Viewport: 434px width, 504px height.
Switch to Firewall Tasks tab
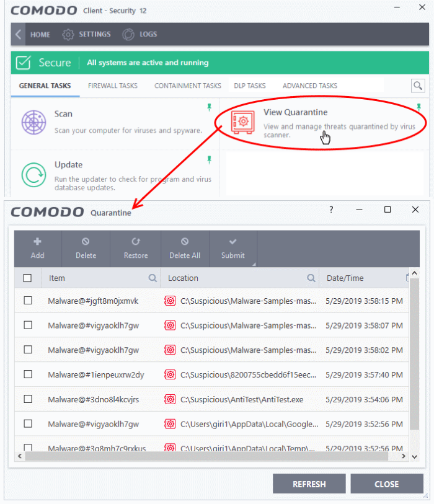113,86
